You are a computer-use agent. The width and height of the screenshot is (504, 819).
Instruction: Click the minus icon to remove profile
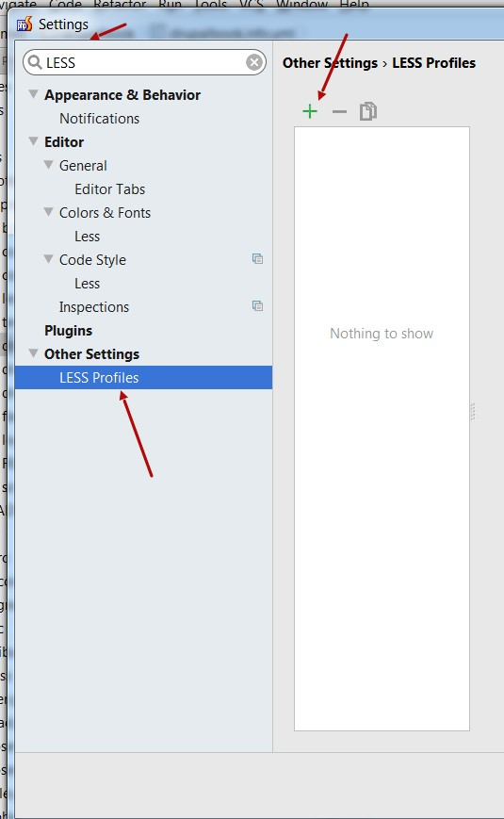tap(339, 111)
